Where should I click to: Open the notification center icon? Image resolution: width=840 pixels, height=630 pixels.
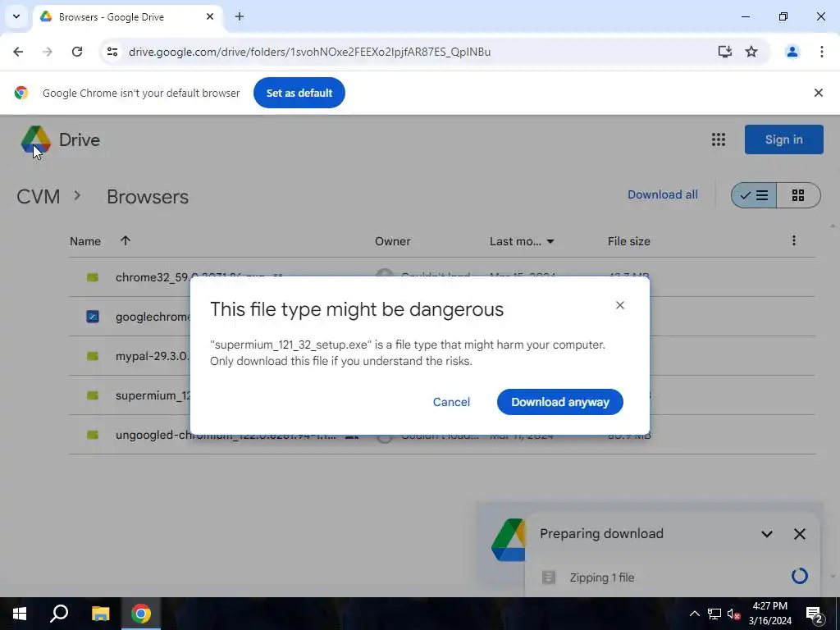click(815, 614)
